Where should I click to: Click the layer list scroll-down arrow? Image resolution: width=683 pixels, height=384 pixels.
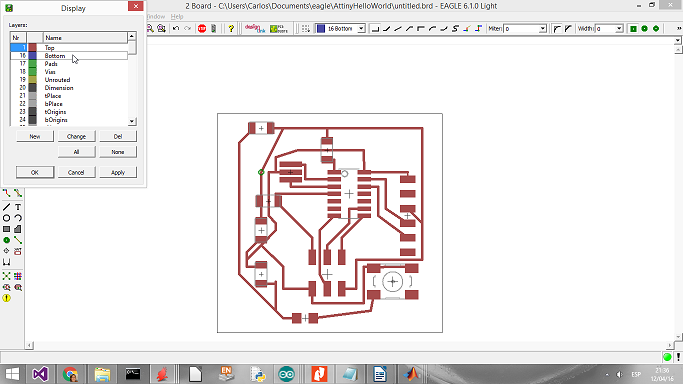point(132,121)
